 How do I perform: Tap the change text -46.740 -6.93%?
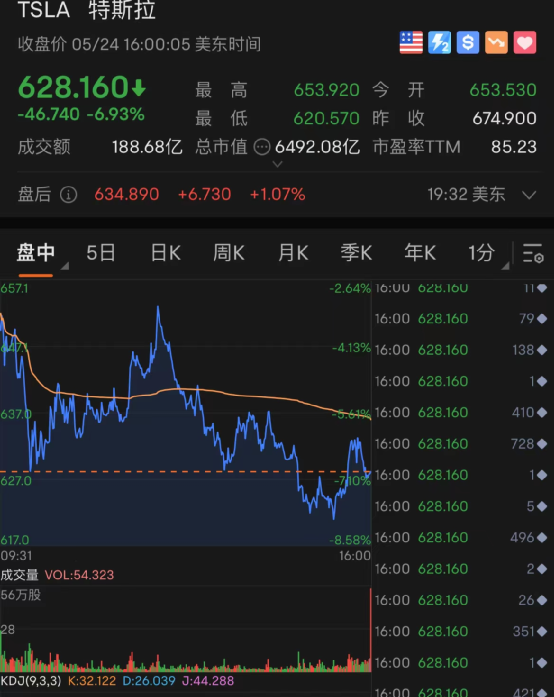pos(81,114)
